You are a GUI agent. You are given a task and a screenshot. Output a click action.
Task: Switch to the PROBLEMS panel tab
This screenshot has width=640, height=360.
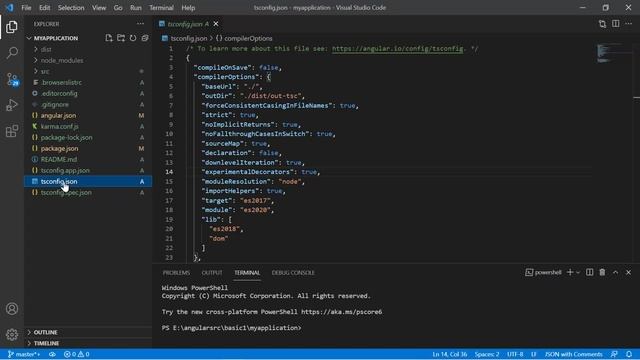click(x=176, y=273)
